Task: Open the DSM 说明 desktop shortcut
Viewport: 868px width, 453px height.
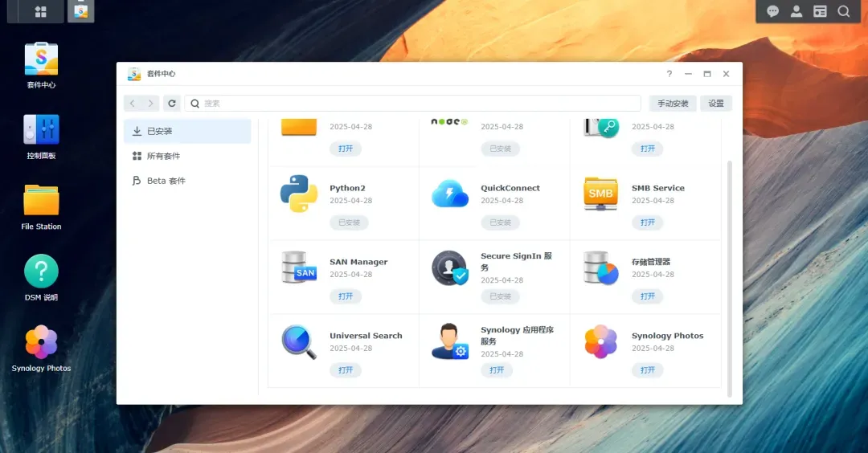Action: pyautogui.click(x=41, y=278)
